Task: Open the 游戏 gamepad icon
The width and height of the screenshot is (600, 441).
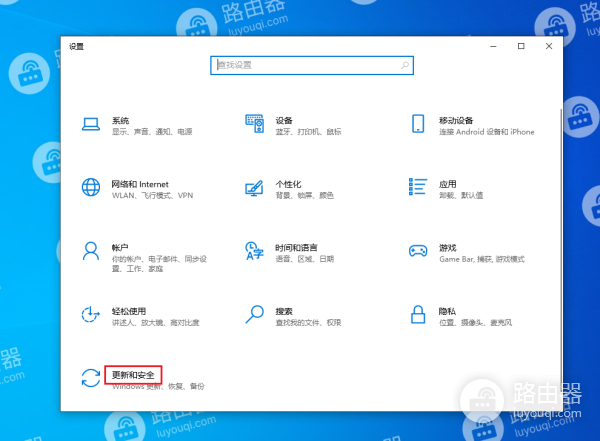Action: tap(418, 251)
